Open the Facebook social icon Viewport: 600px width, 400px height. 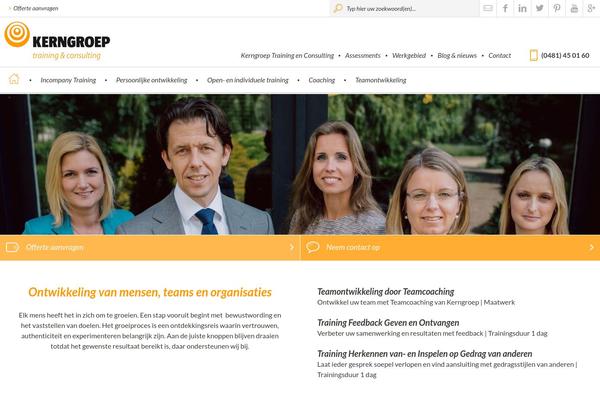(505, 8)
